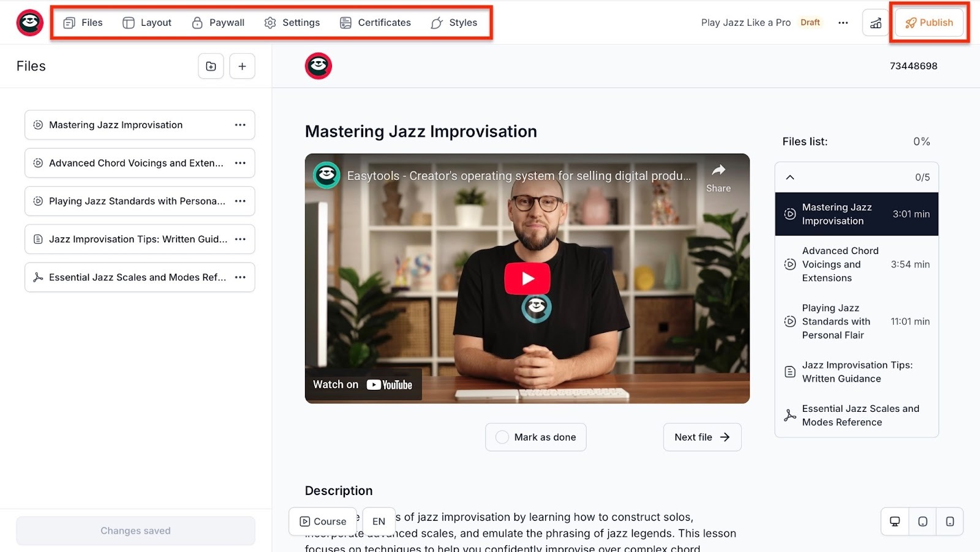Switch to the Styles tab
Image resolution: width=980 pixels, height=552 pixels.
click(x=454, y=23)
